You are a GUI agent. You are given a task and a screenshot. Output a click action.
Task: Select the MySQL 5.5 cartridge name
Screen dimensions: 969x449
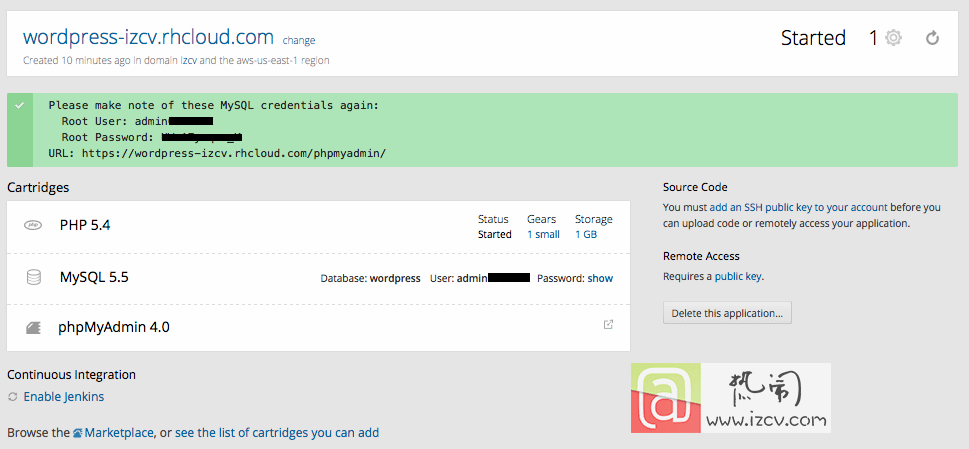coord(94,278)
